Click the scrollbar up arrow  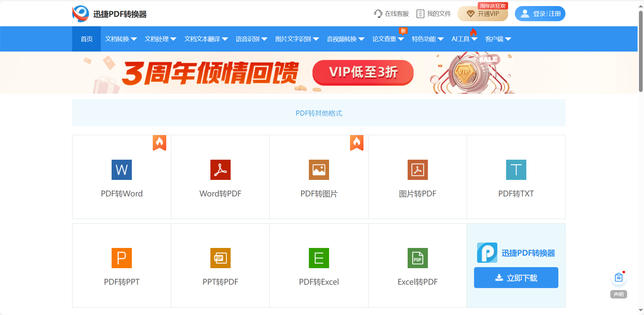[641, 6]
